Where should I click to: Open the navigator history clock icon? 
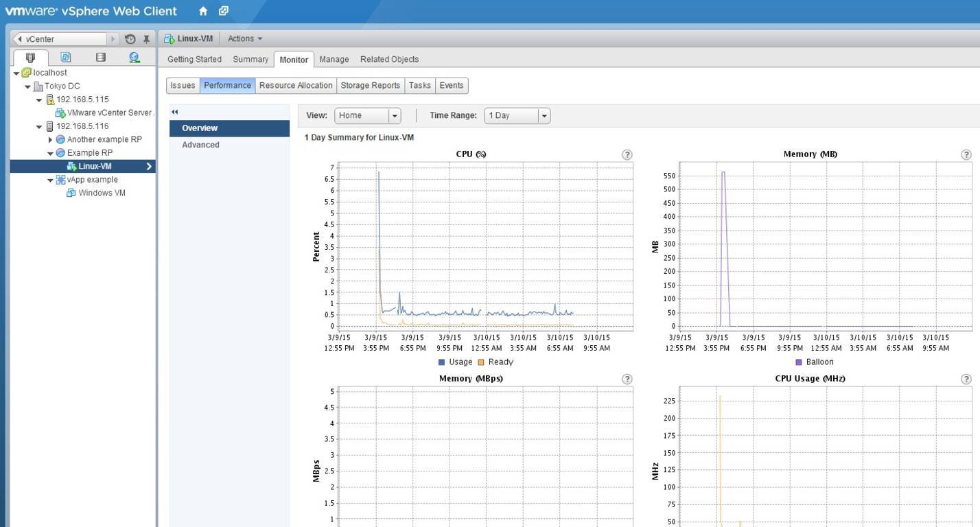click(x=130, y=39)
